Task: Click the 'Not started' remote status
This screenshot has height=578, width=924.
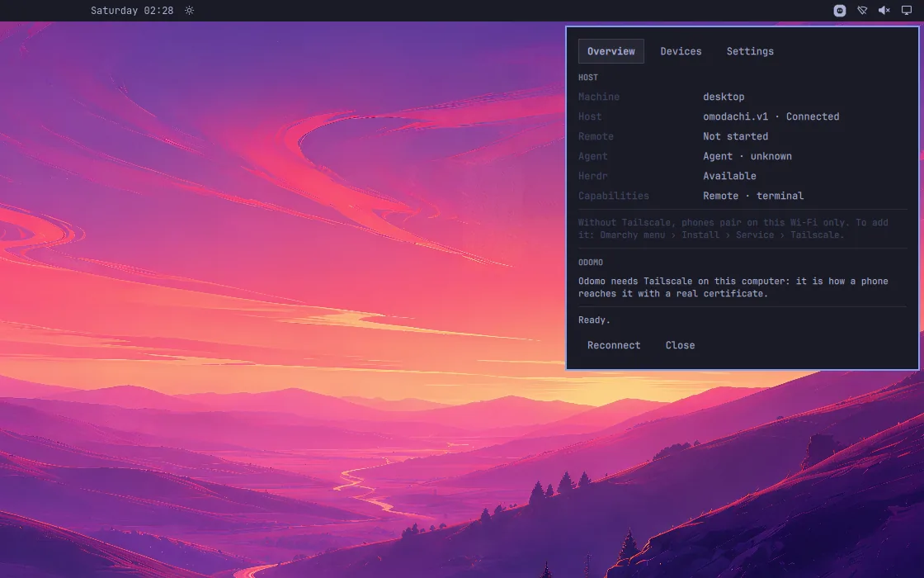Action: tap(735, 136)
